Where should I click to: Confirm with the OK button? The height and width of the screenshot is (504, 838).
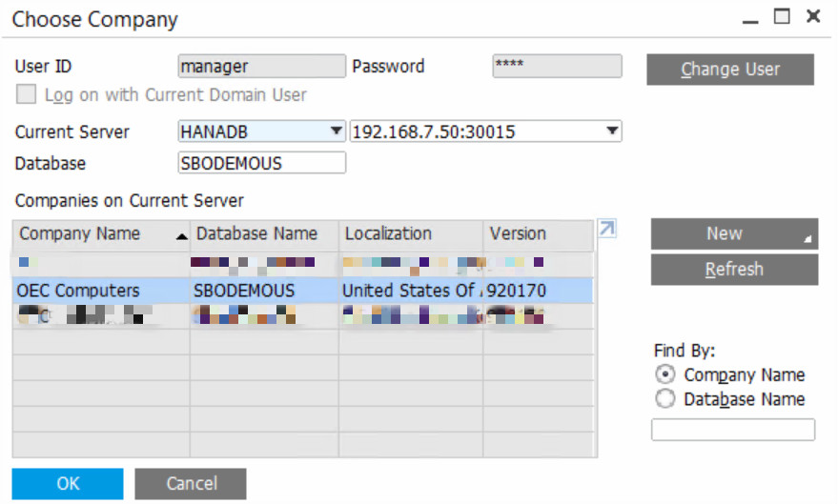point(68,483)
